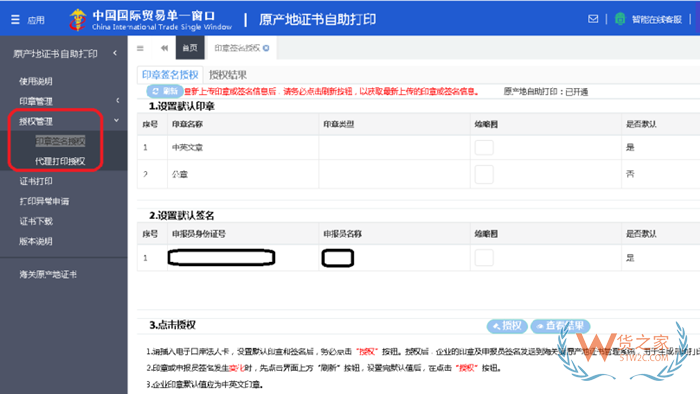Open 打印异常申请 in the sidebar
Screen dimensions: 700x394
(44, 201)
